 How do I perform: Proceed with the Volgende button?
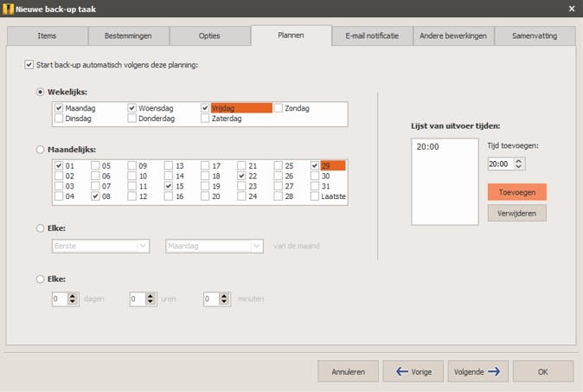point(478,371)
